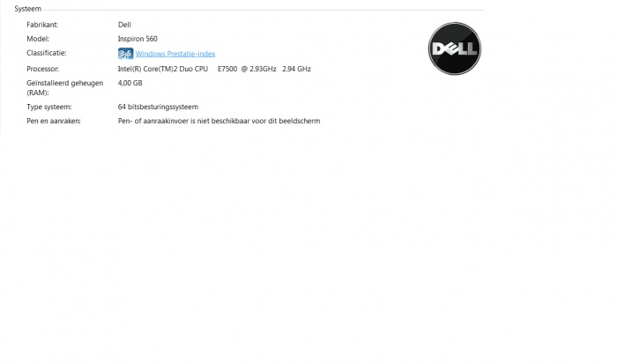Select the Fabrikant label
This screenshot has width=617, height=364.
coord(42,25)
